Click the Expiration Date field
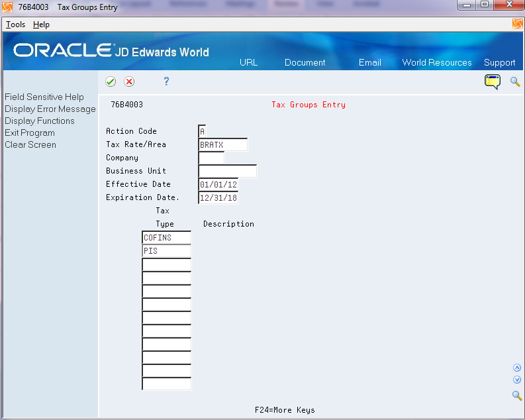Screen dimensions: 525x420 click(x=218, y=197)
